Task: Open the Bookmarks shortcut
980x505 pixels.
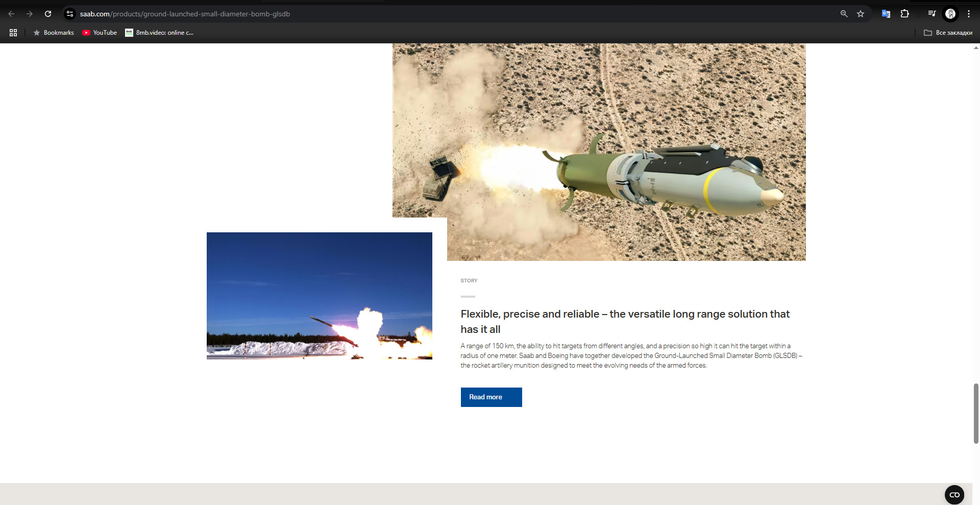Action: pyautogui.click(x=54, y=33)
